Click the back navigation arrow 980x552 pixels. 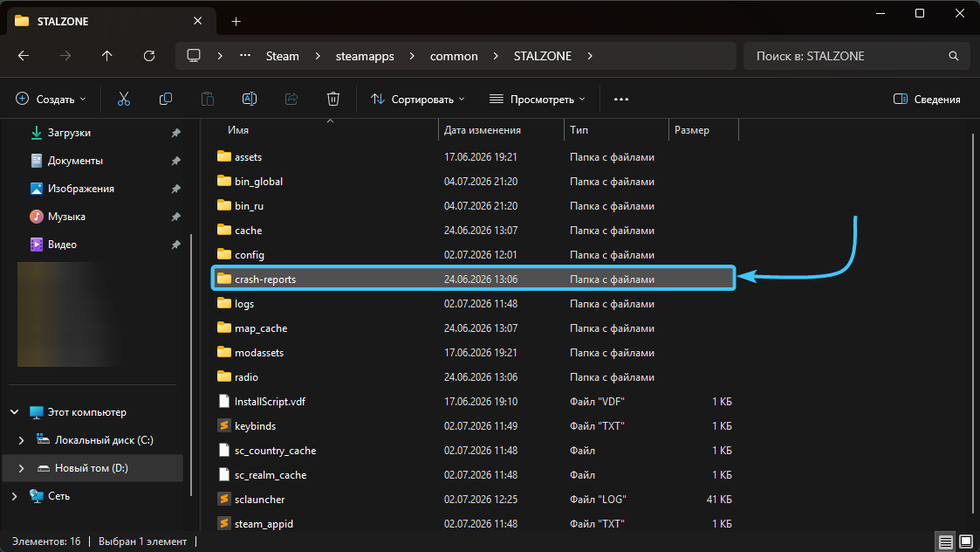click(24, 56)
